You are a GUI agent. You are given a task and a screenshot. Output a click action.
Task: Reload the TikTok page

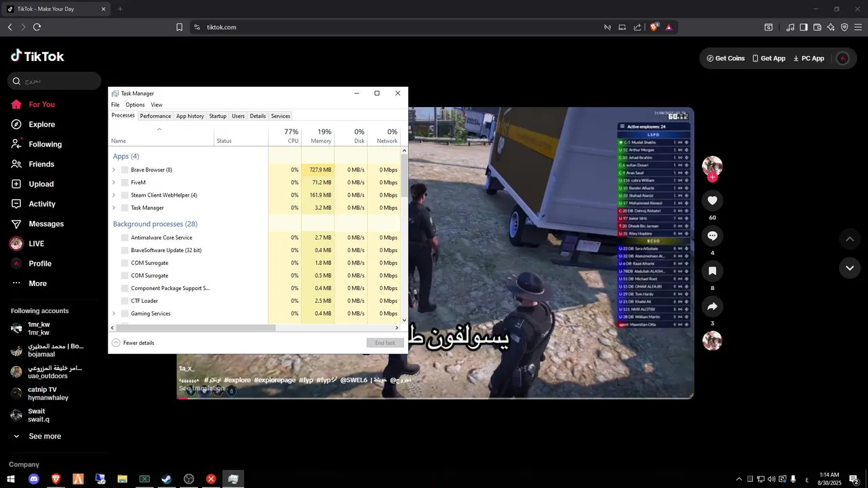pyautogui.click(x=37, y=27)
